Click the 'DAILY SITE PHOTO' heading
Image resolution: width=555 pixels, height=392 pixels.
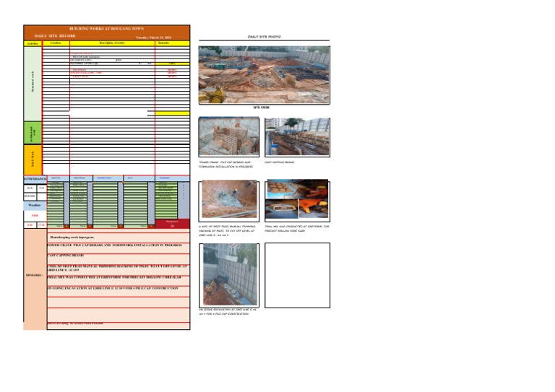pyautogui.click(x=264, y=37)
